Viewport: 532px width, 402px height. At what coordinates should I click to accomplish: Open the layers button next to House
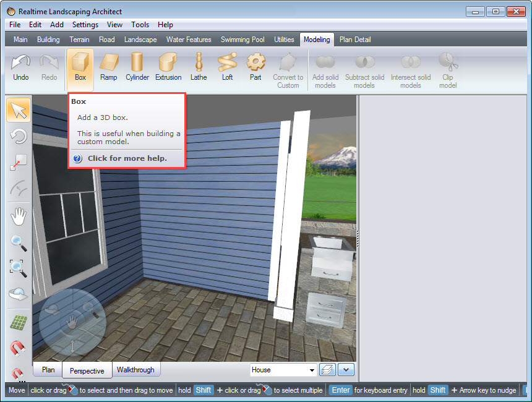[327, 370]
